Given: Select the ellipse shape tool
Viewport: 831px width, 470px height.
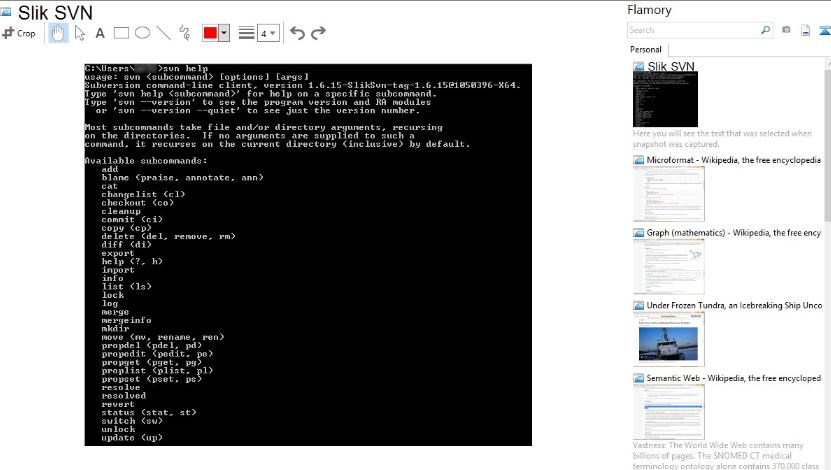Looking at the screenshot, I should [x=142, y=33].
